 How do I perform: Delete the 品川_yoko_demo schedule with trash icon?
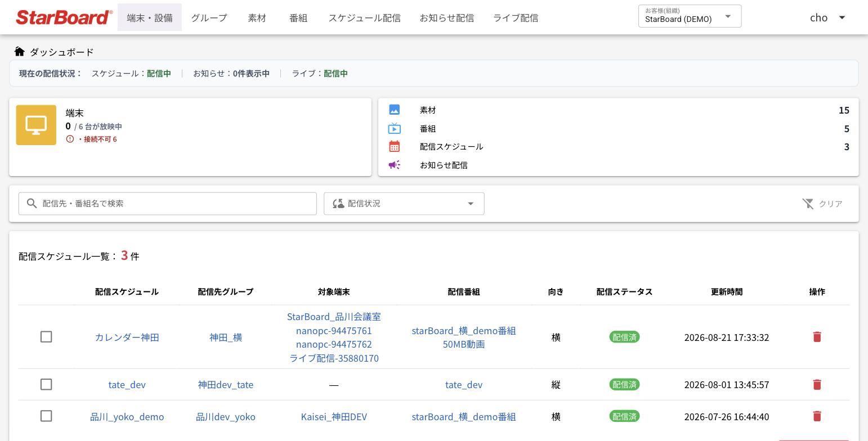[x=817, y=416]
